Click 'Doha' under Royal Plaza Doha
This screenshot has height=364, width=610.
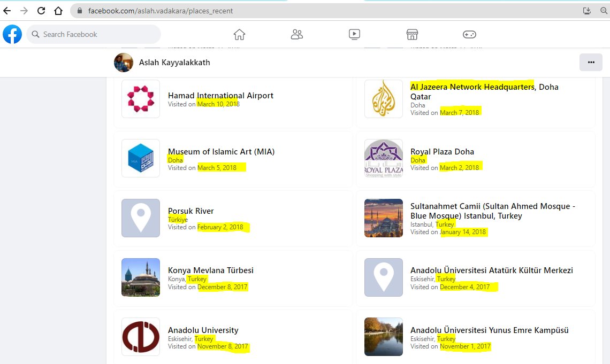[418, 160]
